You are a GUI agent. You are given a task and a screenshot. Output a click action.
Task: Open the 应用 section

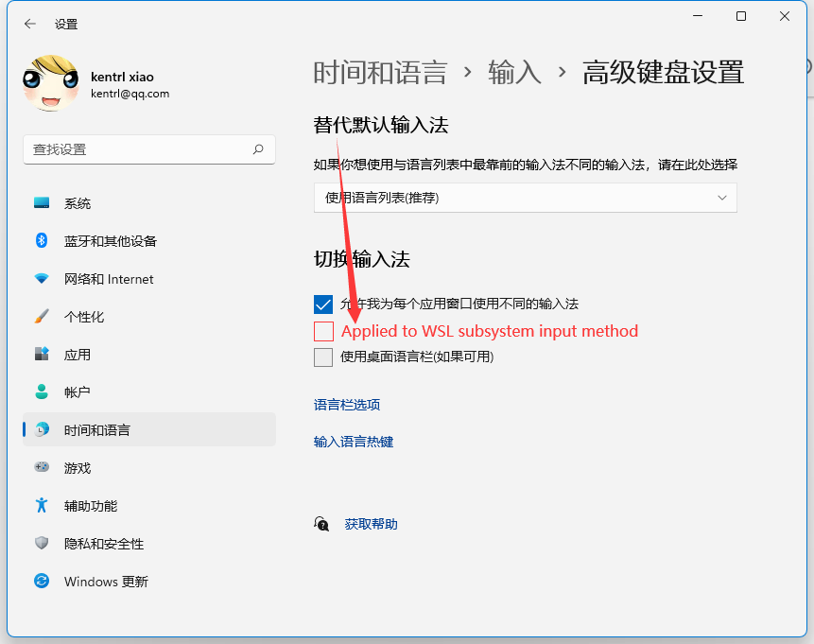point(71,354)
